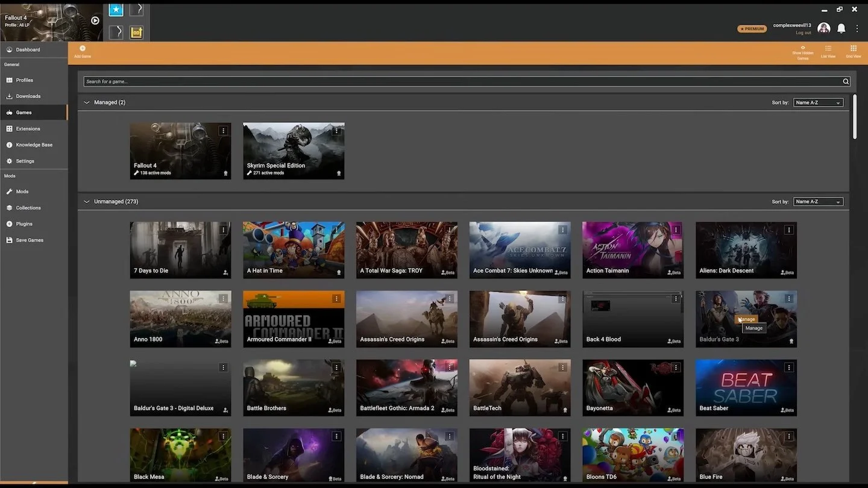Open Extensions from the sidebar
The width and height of the screenshot is (868, 488).
click(x=34, y=129)
